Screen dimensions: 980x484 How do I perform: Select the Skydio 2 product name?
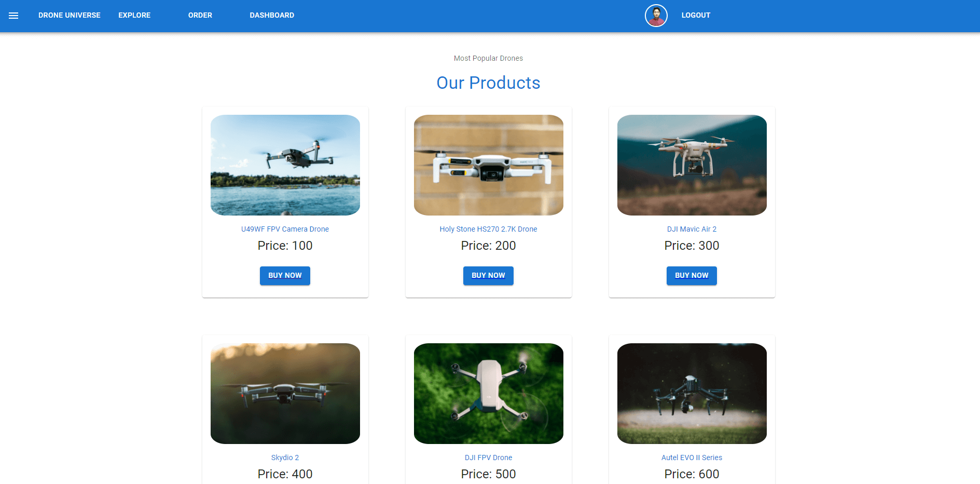285,458
